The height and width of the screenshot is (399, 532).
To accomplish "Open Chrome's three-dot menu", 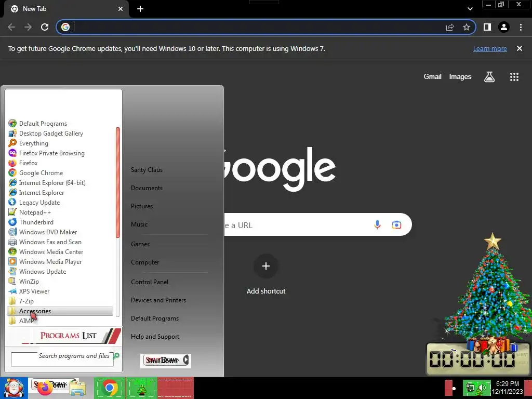I will point(521,27).
